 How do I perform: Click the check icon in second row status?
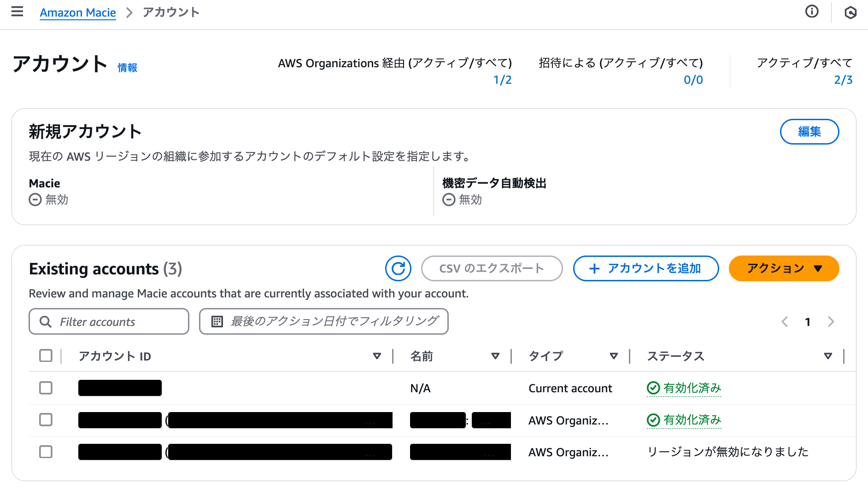653,420
